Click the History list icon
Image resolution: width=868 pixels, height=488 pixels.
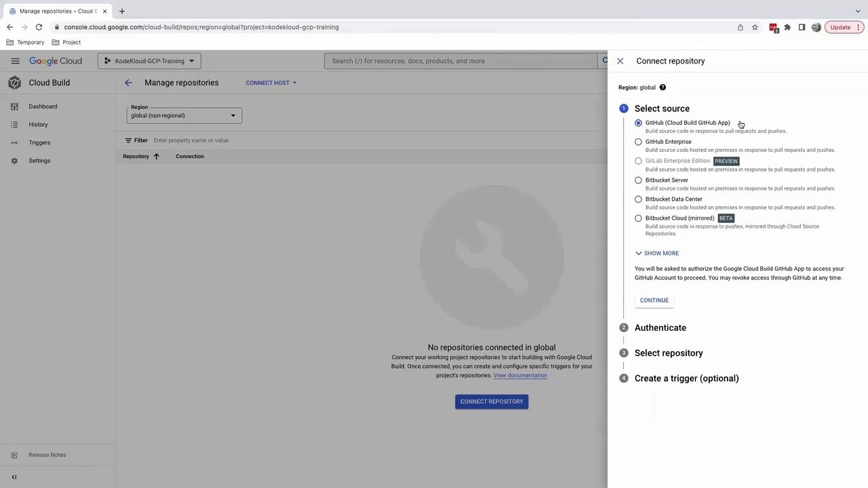[14, 125]
